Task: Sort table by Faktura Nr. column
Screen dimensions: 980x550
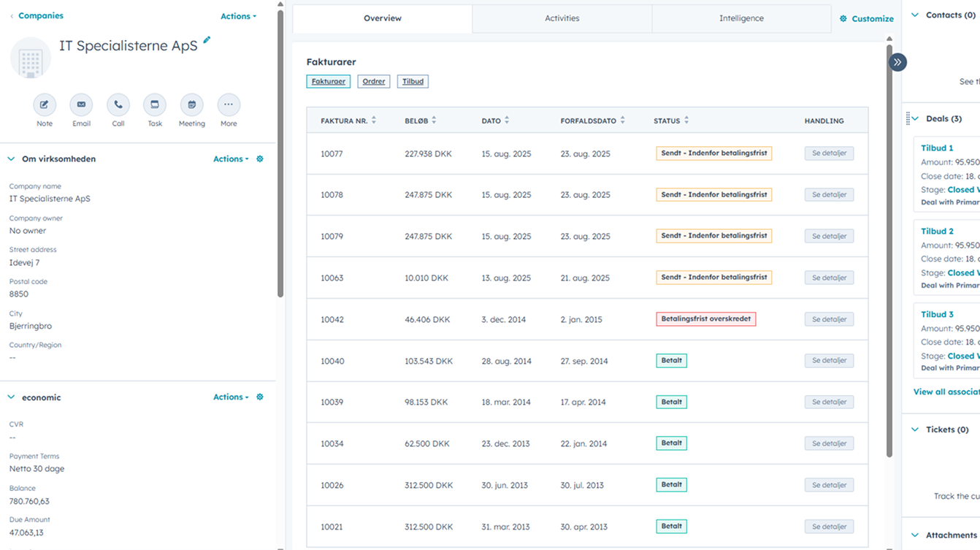Action: pyautogui.click(x=374, y=121)
